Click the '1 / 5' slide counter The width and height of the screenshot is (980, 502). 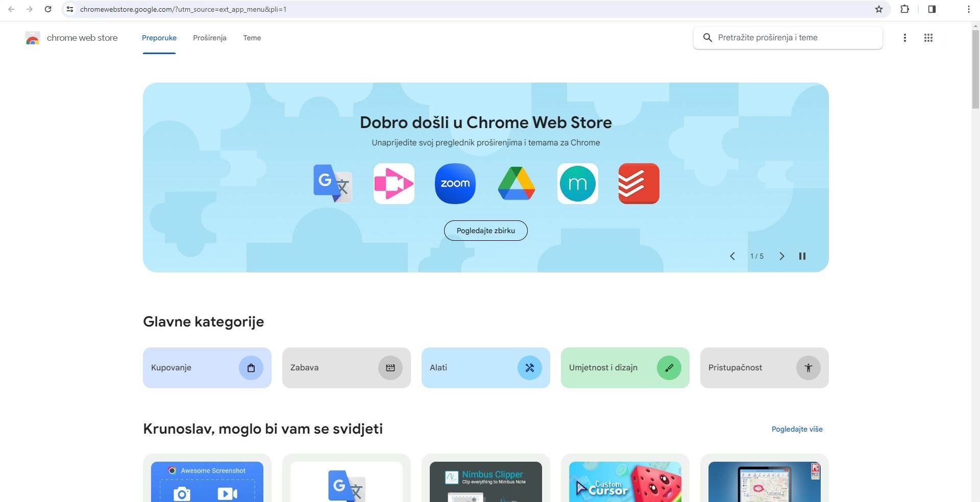757,256
